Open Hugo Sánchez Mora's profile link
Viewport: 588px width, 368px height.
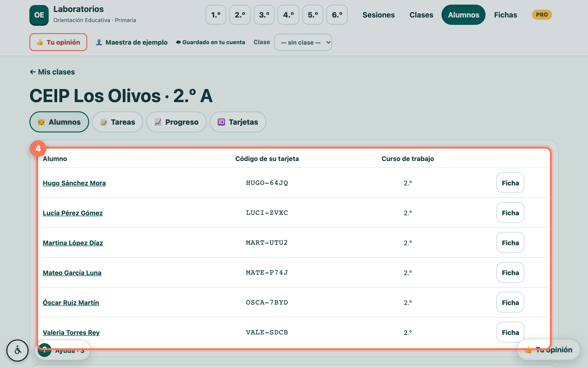click(x=74, y=183)
